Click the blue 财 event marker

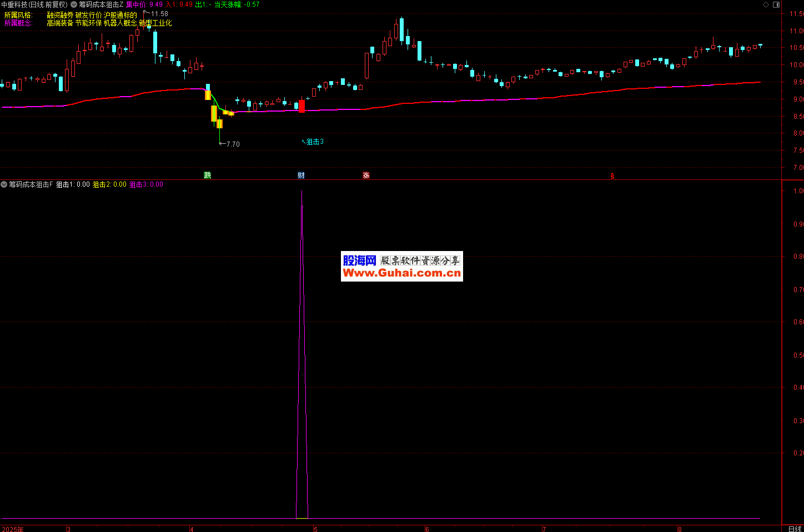pyautogui.click(x=301, y=175)
